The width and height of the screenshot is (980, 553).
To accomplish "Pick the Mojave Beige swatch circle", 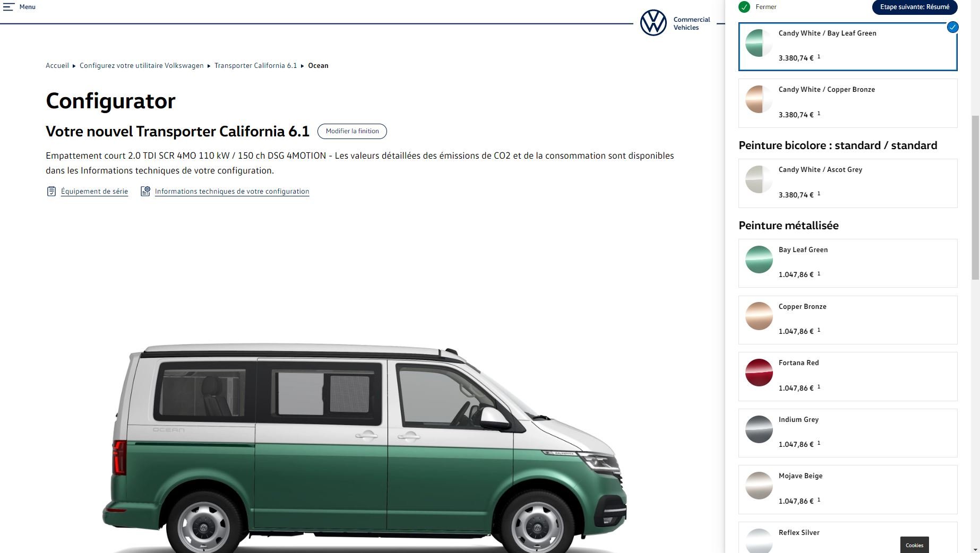I will (x=759, y=486).
